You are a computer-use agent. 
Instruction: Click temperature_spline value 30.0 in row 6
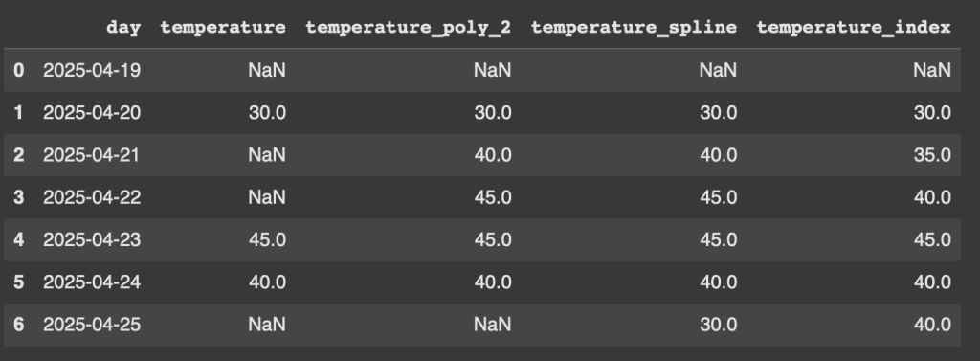[x=718, y=325]
